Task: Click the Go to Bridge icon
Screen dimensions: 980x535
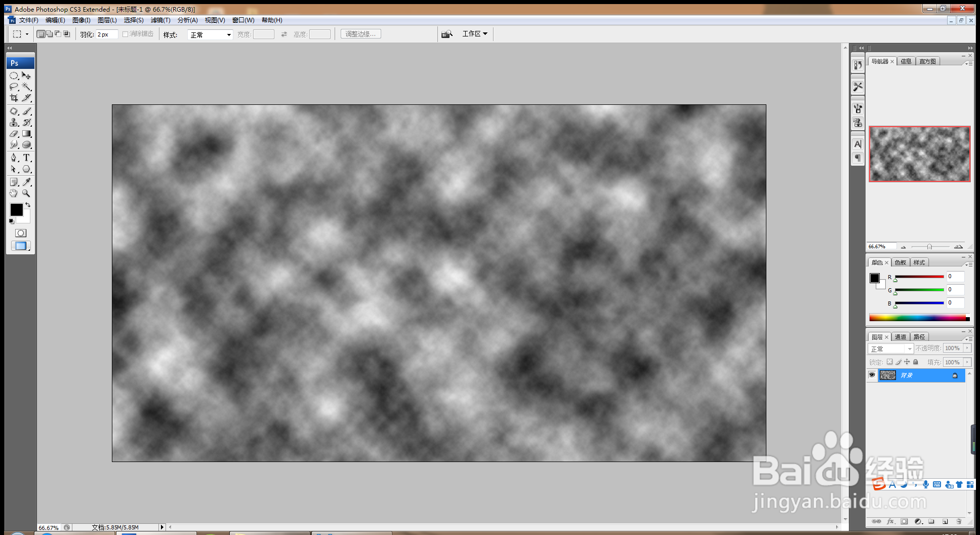Action: 446,34
